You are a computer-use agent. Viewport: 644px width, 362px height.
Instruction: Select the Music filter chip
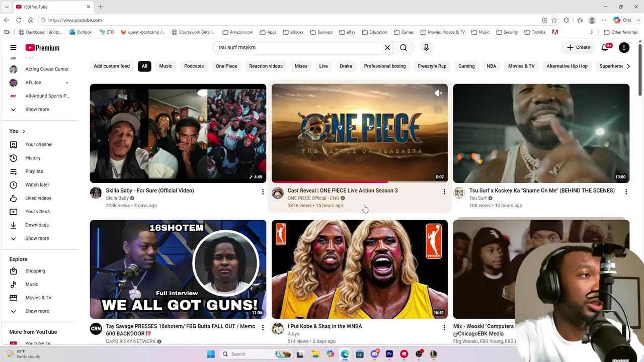point(166,66)
